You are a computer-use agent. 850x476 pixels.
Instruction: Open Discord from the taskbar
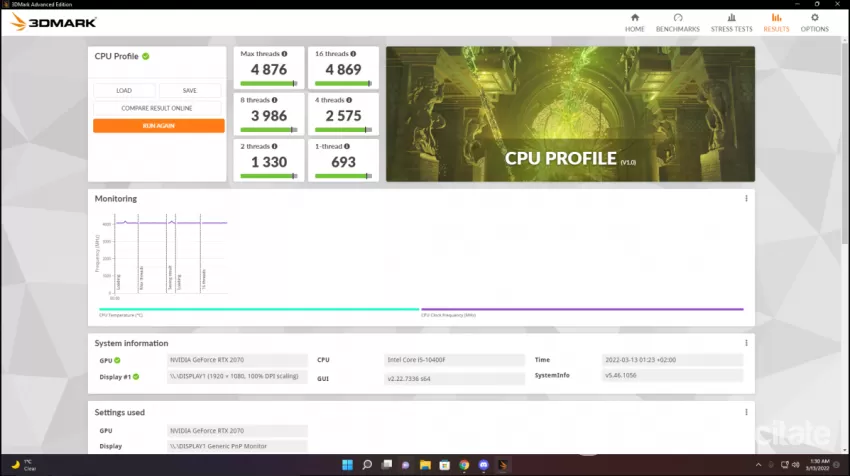click(484, 465)
